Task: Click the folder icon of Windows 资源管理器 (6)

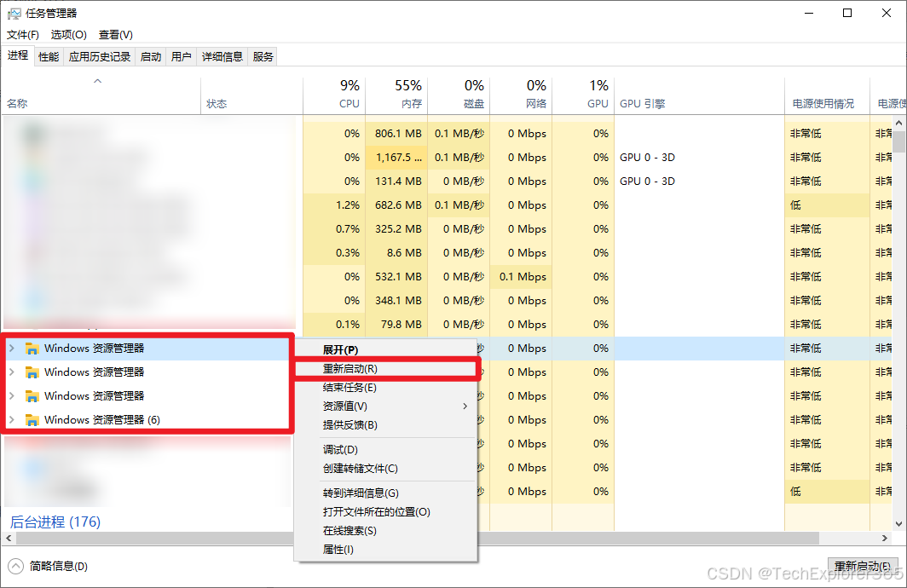Action: [32, 420]
